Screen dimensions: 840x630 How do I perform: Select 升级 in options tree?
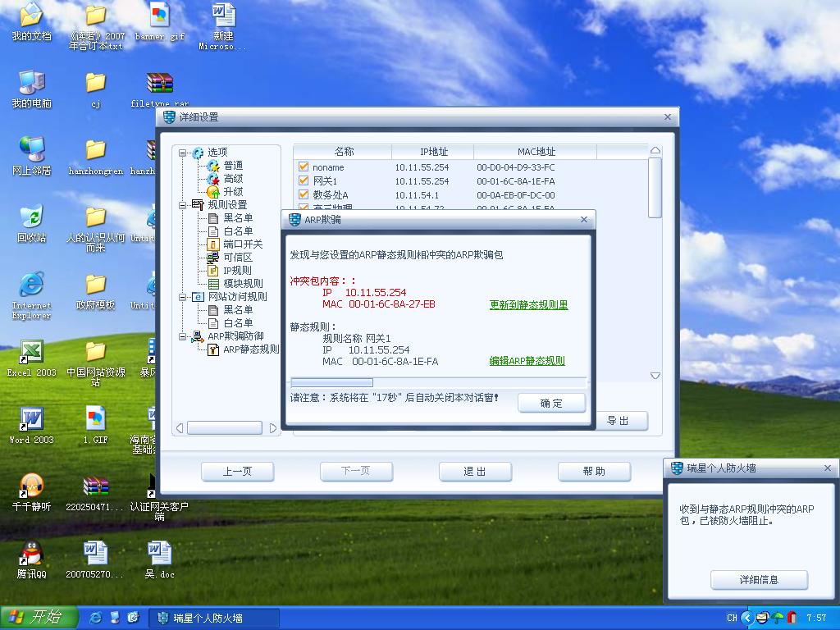[233, 192]
